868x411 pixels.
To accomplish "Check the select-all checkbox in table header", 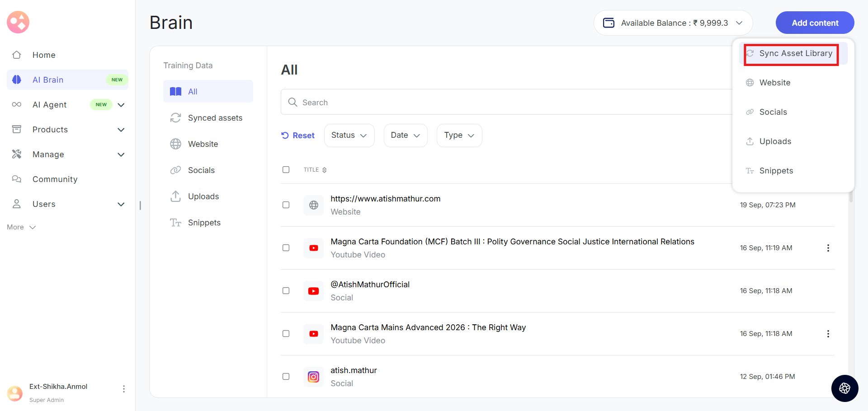I will pyautogui.click(x=286, y=170).
